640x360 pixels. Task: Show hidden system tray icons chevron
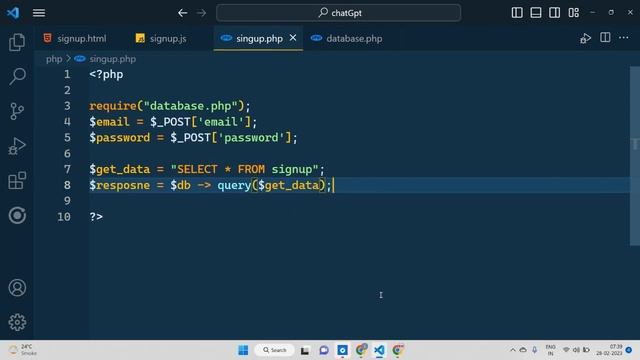tap(513, 350)
